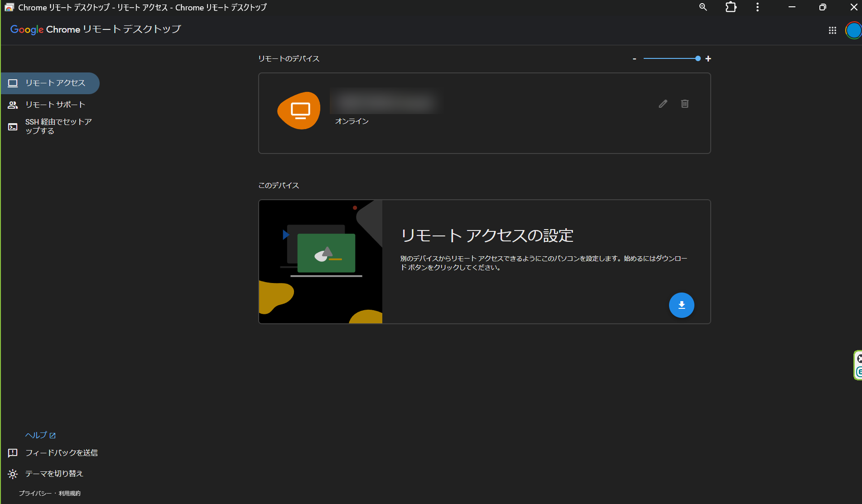Click the sun icon for theme switching

point(13,474)
